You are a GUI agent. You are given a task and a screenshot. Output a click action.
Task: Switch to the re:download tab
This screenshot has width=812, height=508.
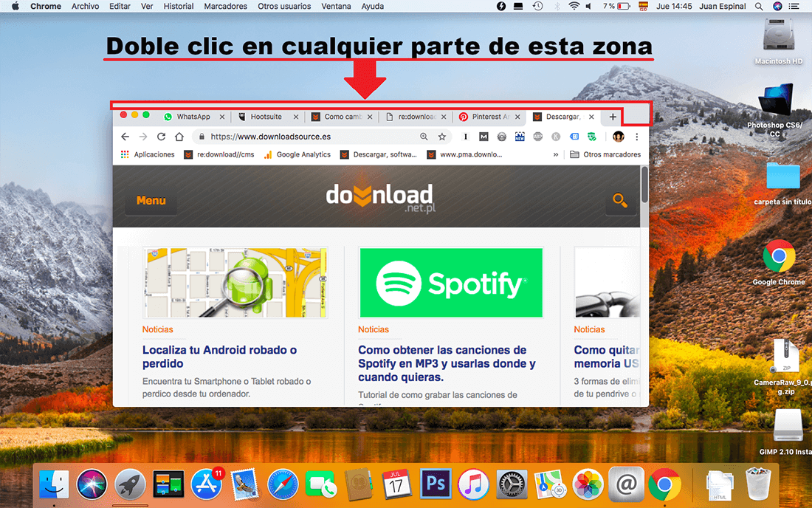click(416, 117)
